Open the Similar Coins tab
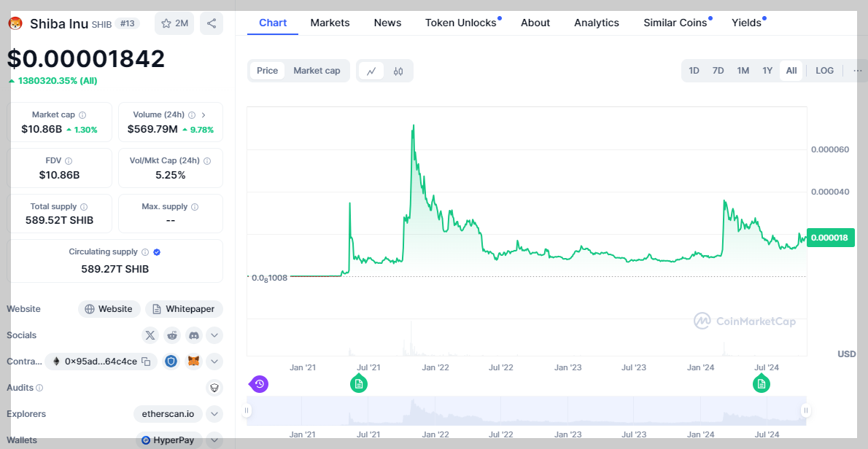868x449 pixels. [675, 23]
